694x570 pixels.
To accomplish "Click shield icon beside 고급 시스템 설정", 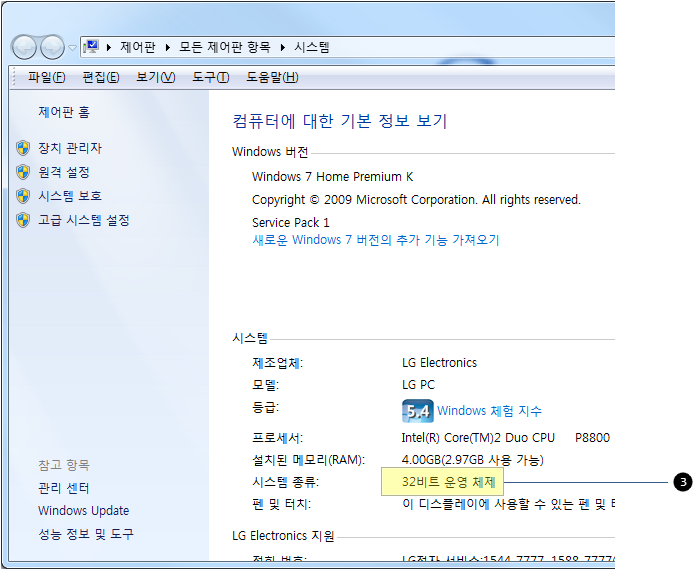I will pos(23,220).
